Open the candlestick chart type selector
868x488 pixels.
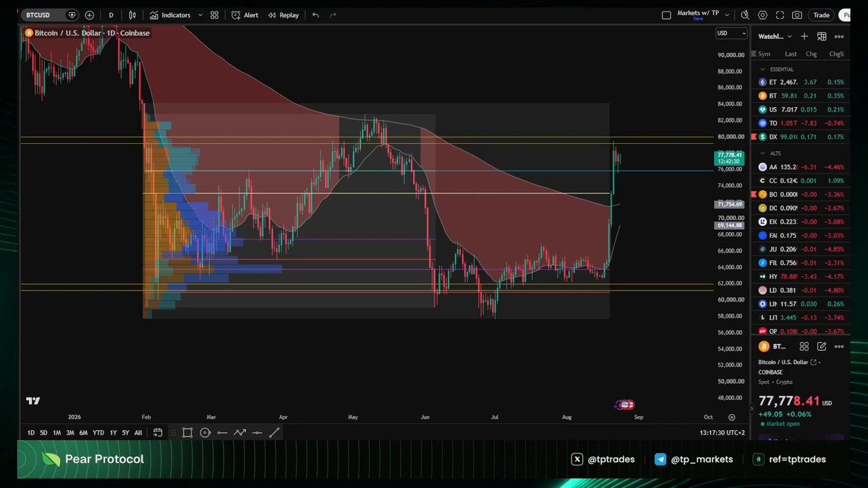click(132, 14)
